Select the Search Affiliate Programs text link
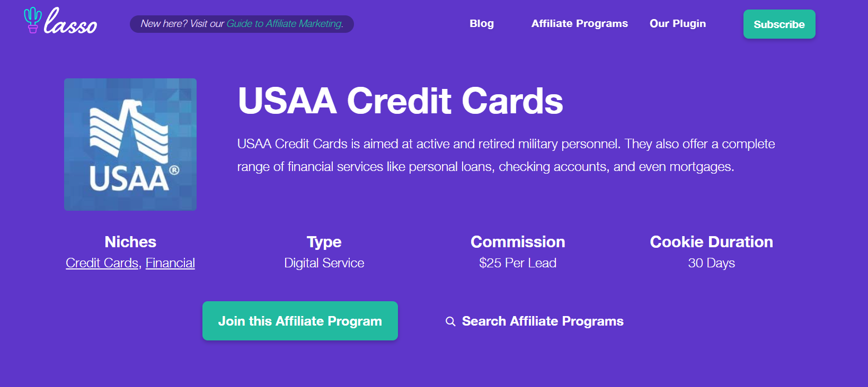Image resolution: width=868 pixels, height=387 pixels. 542,321
